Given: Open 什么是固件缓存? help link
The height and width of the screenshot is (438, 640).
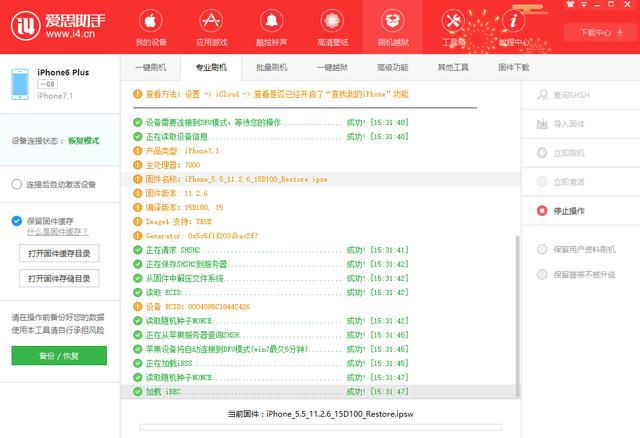Looking at the screenshot, I should click(x=57, y=232).
